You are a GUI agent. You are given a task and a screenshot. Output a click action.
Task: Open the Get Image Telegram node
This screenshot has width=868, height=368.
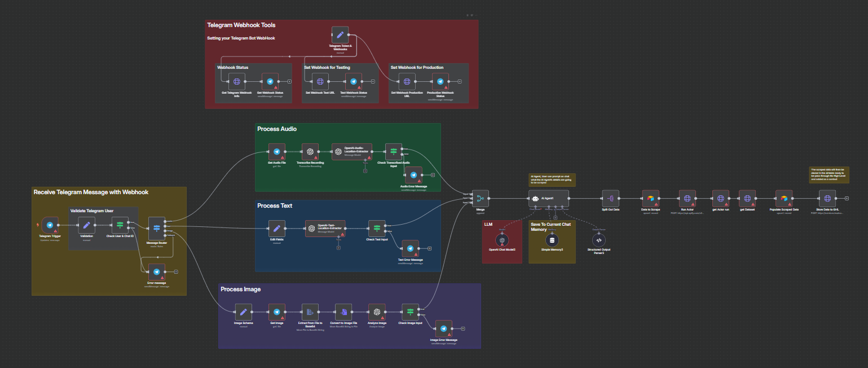pos(276,312)
